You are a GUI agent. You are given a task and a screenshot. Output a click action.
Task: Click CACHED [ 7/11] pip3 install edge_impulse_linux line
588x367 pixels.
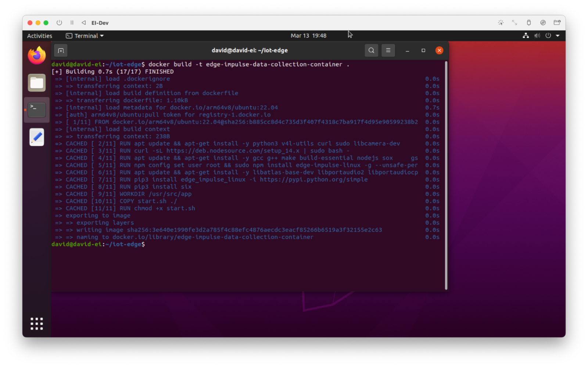pyautogui.click(x=211, y=179)
